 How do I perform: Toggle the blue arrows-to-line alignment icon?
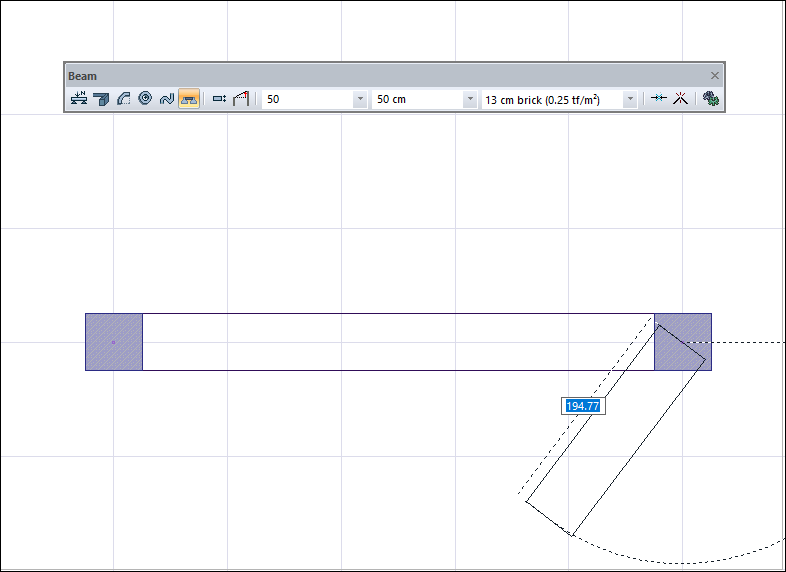(x=658, y=99)
